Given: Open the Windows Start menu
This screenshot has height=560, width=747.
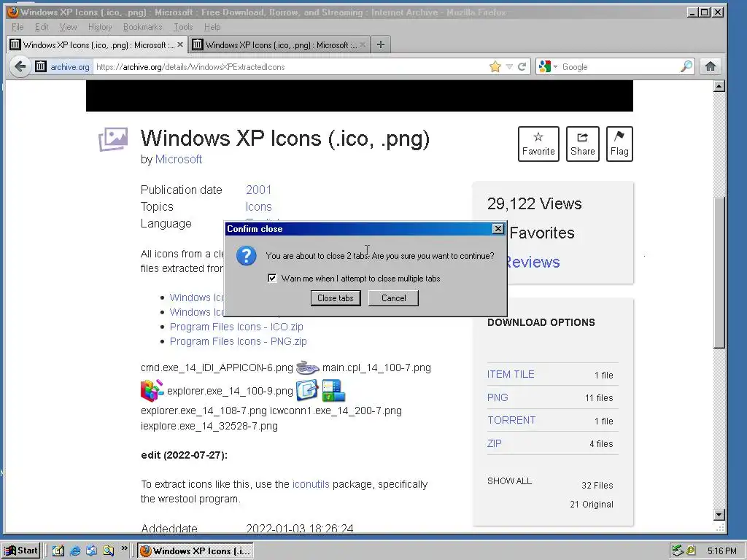Looking at the screenshot, I should pos(21,551).
